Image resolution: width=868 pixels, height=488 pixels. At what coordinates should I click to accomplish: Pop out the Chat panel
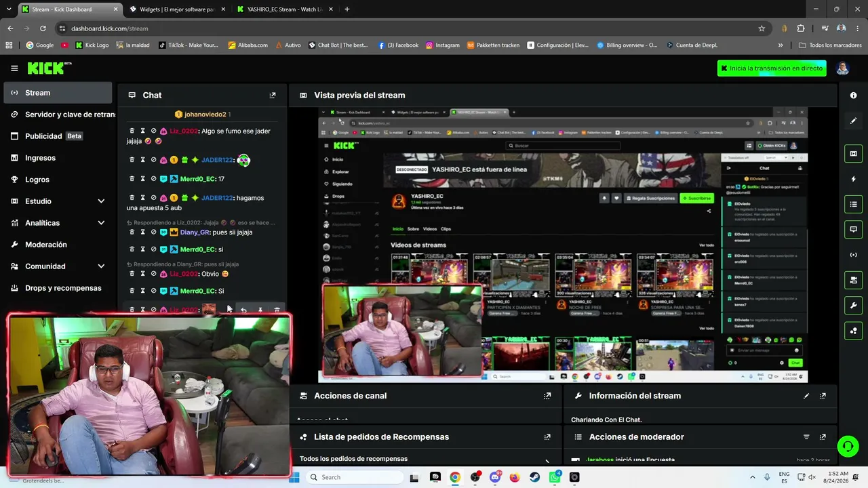(x=273, y=96)
